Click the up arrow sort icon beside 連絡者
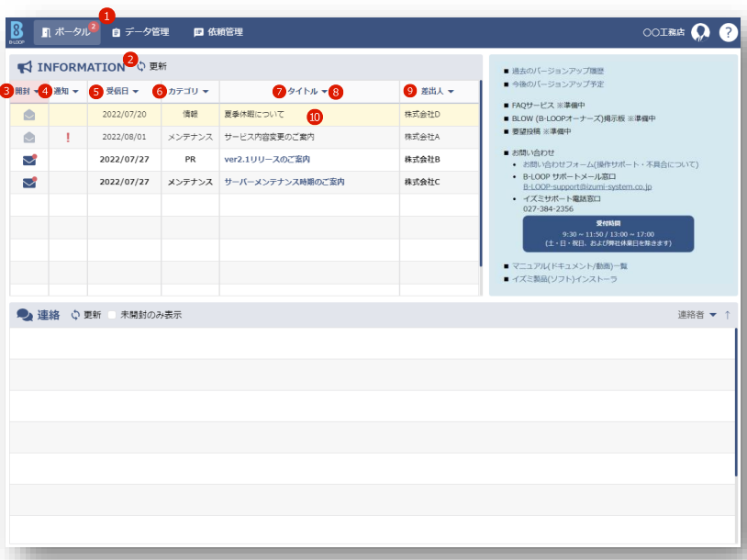Screen dimensions: 747x560 (728, 315)
